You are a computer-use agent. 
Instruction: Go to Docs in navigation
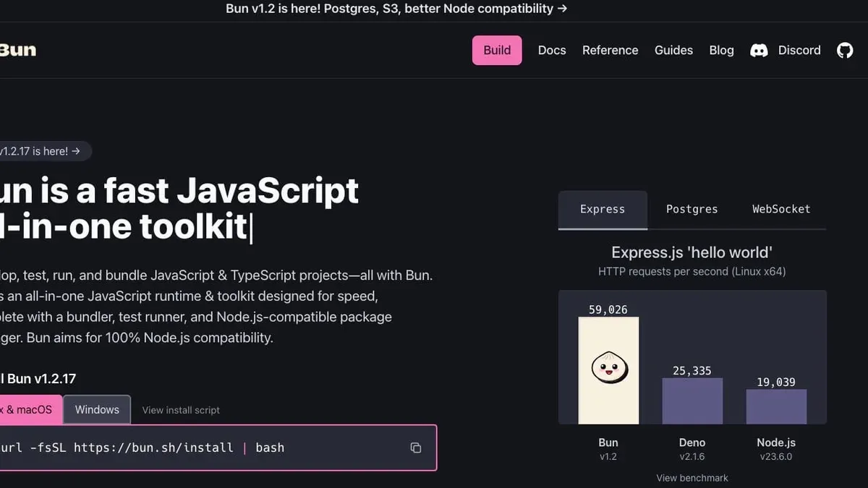pos(552,50)
